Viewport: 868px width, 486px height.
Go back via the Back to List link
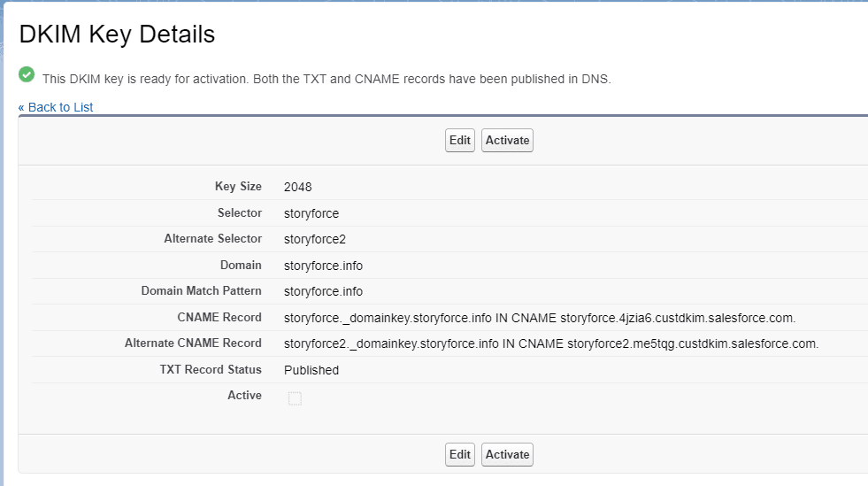pyautogui.click(x=56, y=107)
